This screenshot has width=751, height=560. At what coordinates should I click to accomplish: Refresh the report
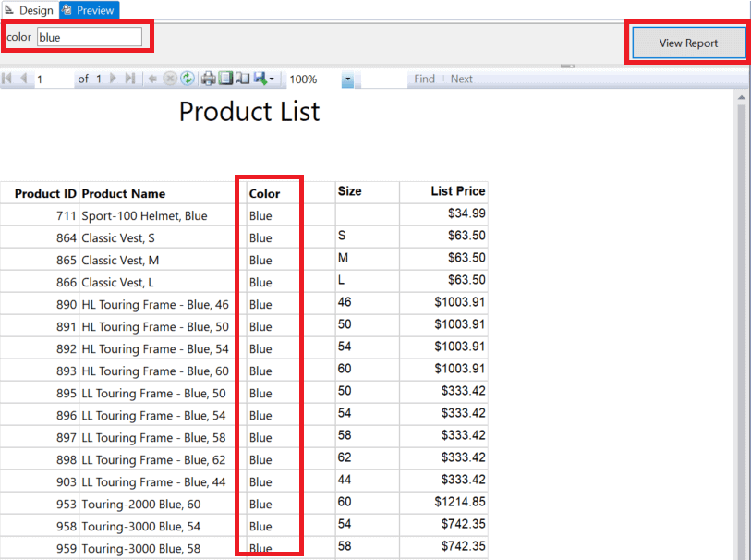tap(188, 79)
